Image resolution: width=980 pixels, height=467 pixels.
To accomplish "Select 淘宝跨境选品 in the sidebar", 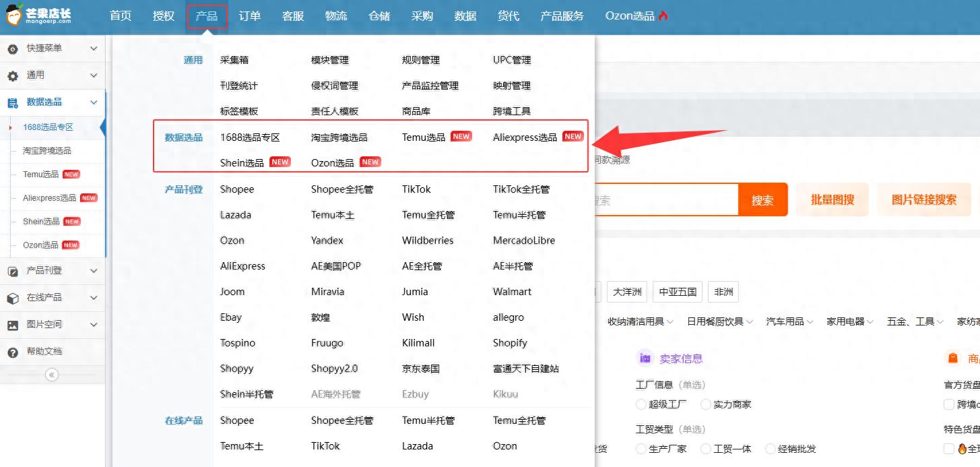I will coord(47,151).
